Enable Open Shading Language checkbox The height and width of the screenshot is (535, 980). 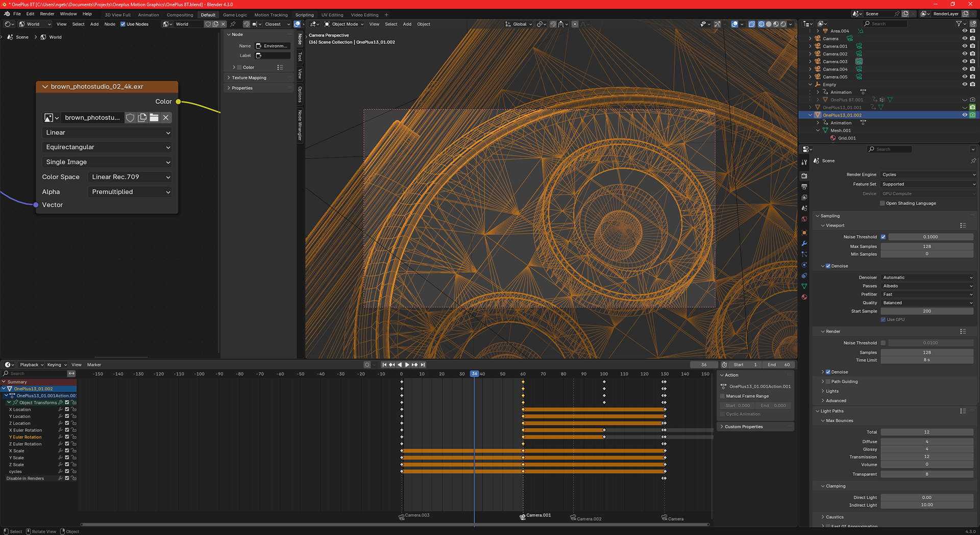click(883, 203)
